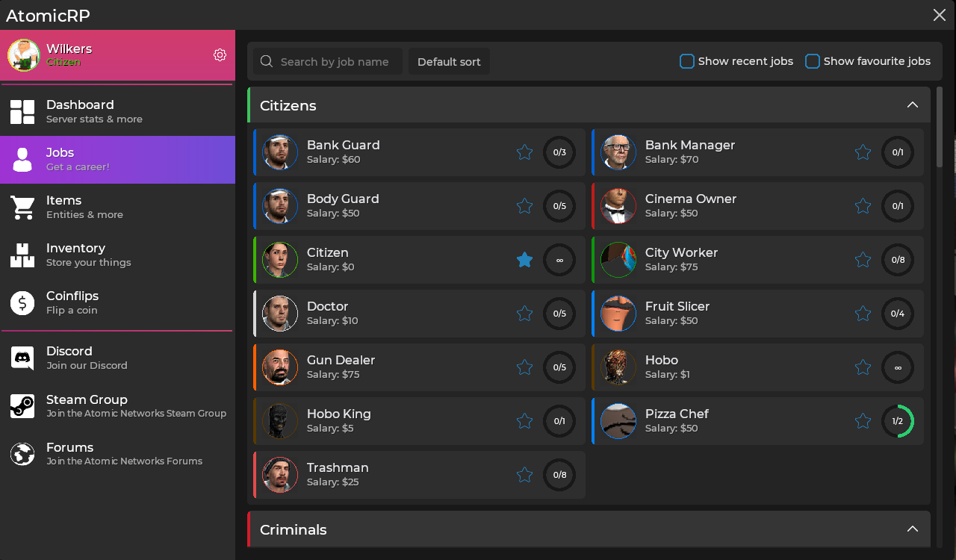Click the Discord logo icon in sidebar
The width and height of the screenshot is (956, 560).
coord(22,358)
